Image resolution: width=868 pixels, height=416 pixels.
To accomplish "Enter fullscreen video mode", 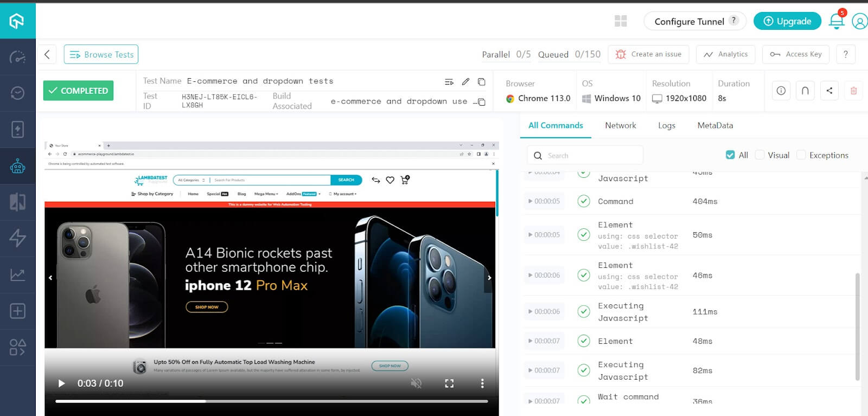I will [x=449, y=383].
